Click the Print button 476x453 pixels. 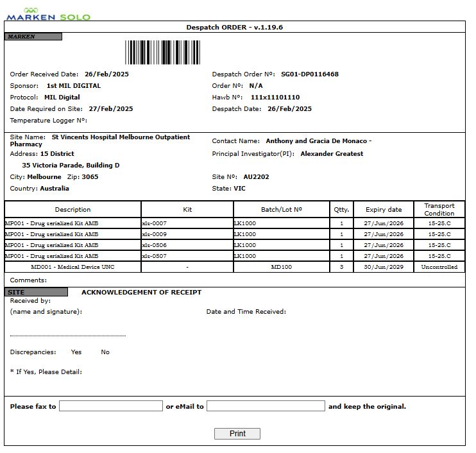pos(237,434)
